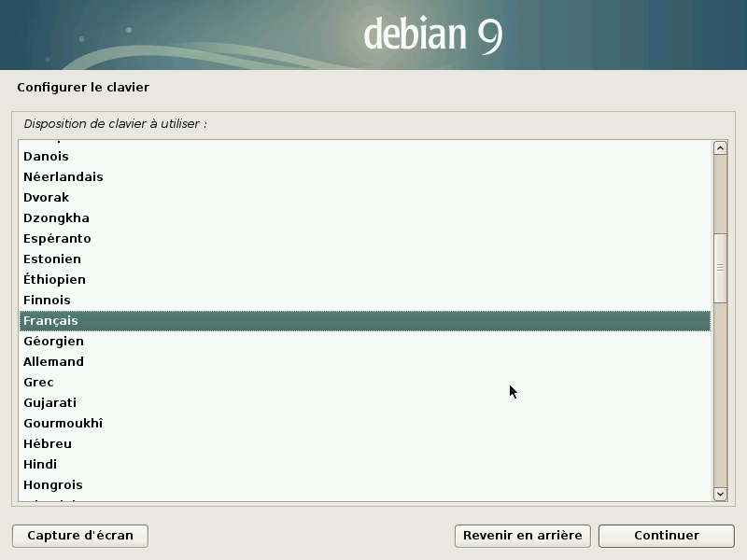The image size is (747, 560).
Task: Click the Revenir en arrière button
Action: pos(522,536)
